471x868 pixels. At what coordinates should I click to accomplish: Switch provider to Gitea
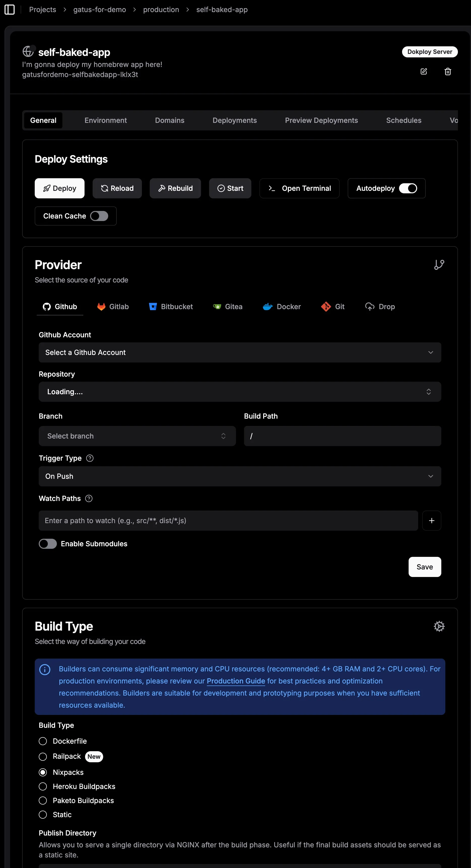click(x=228, y=307)
